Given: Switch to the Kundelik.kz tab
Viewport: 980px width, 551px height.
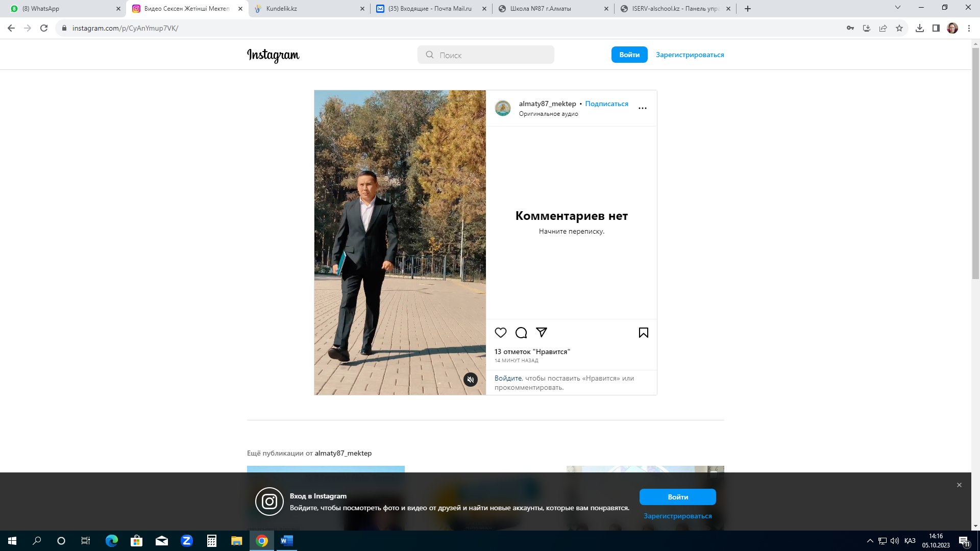Looking at the screenshot, I should point(309,9).
